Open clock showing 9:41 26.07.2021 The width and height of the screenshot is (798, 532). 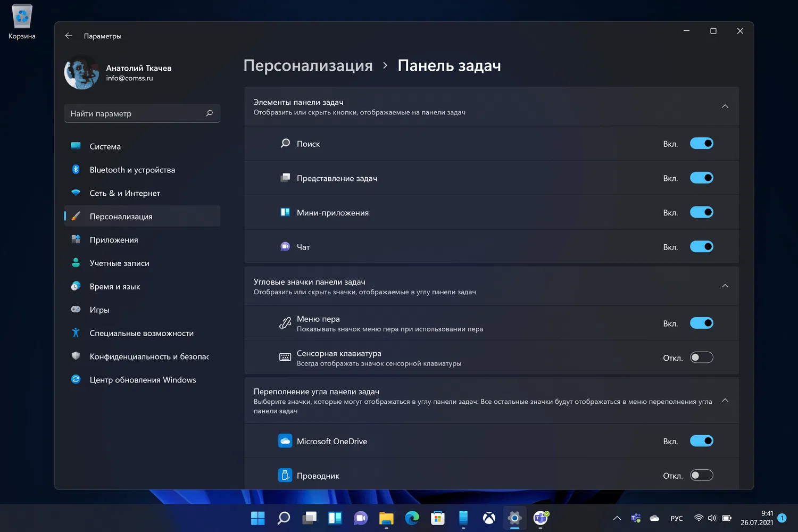[757, 518]
